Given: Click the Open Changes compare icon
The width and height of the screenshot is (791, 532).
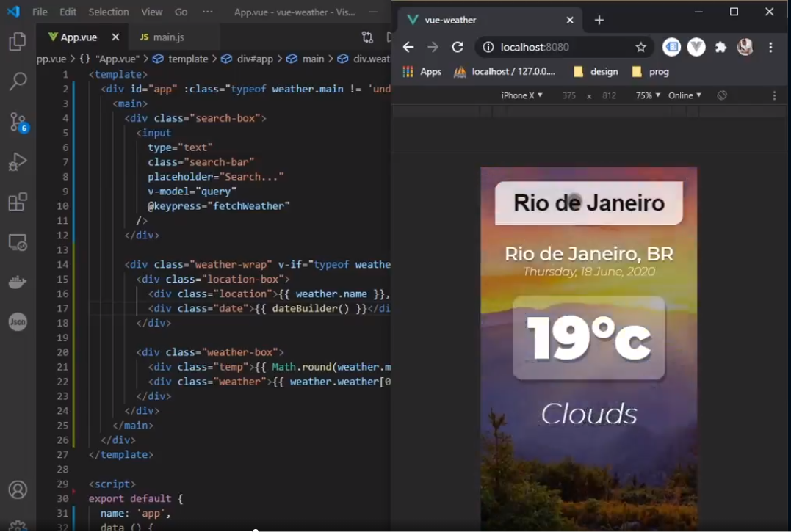Looking at the screenshot, I should 367,37.
